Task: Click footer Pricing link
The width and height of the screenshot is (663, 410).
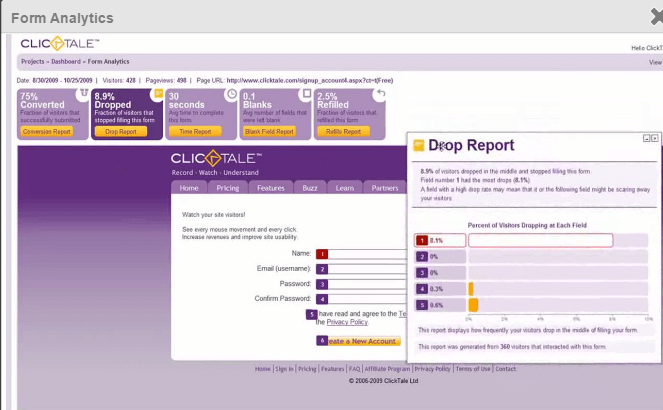Action: (307, 369)
